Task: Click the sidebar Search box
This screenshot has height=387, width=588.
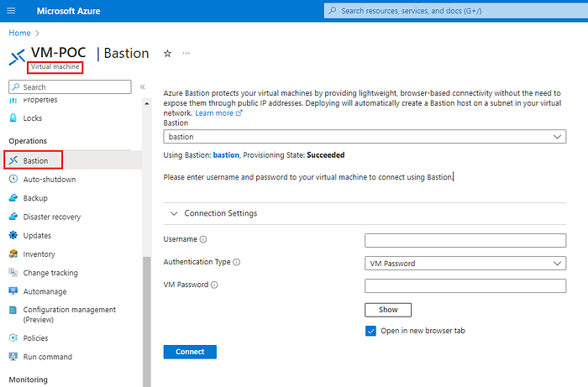Action: pyautogui.click(x=70, y=87)
